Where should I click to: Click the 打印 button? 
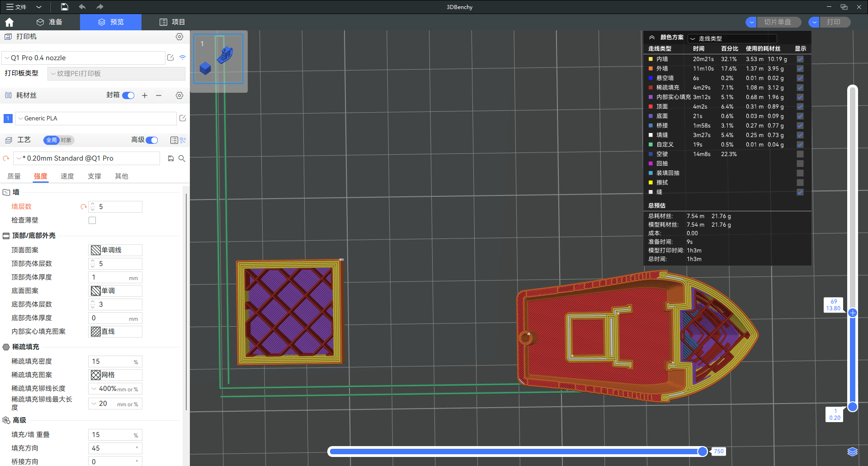coord(834,22)
